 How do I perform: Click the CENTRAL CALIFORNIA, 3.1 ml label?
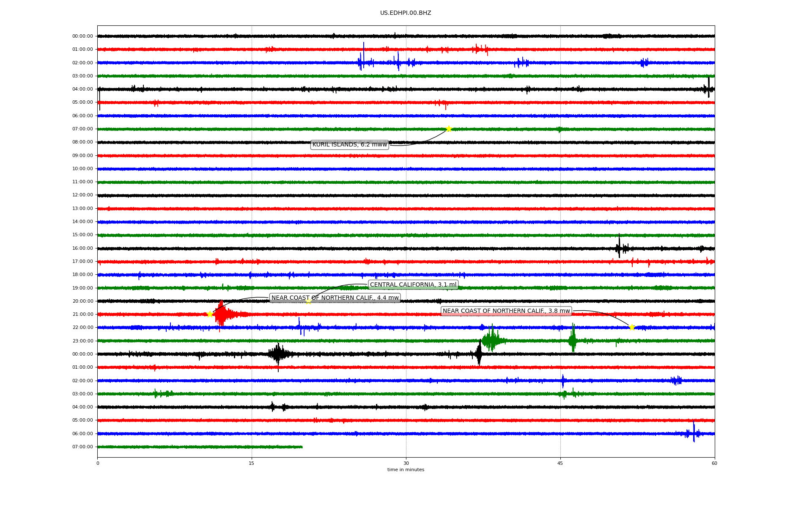pyautogui.click(x=413, y=285)
